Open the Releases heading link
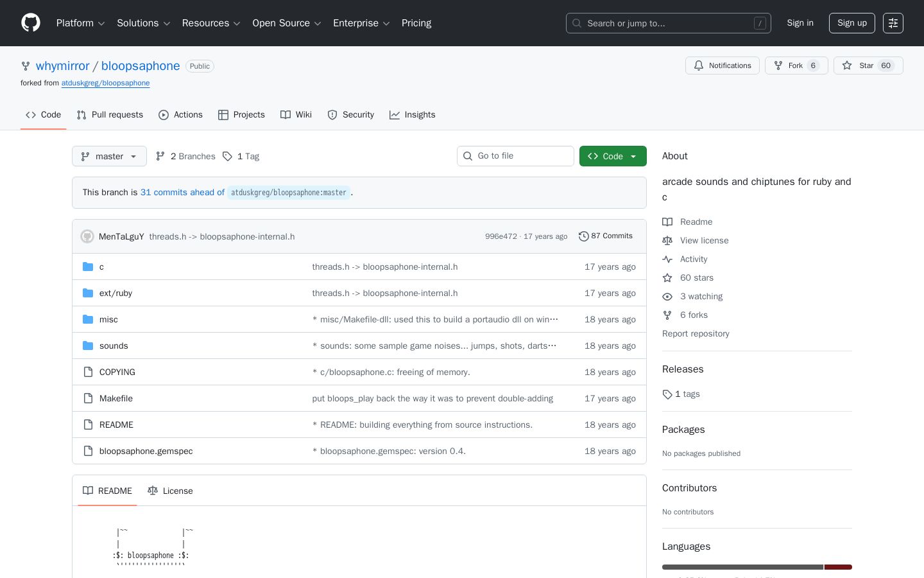The image size is (924, 578). [683, 369]
